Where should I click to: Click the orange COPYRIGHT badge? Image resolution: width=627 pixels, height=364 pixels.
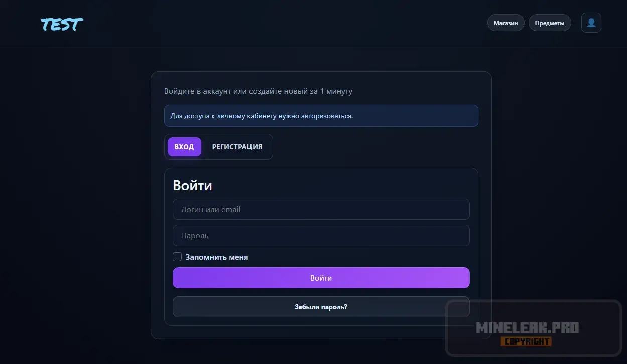click(x=526, y=342)
